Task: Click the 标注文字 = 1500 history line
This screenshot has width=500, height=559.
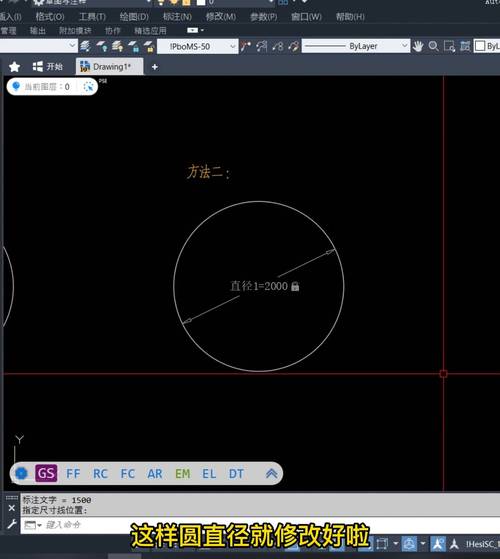Action: pos(57,500)
